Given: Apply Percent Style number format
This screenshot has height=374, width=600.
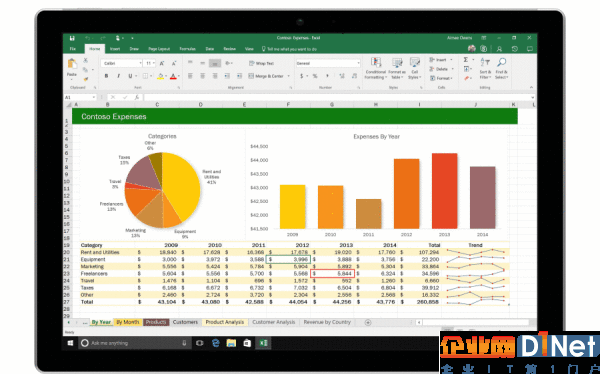Looking at the screenshot, I should tap(315, 76).
